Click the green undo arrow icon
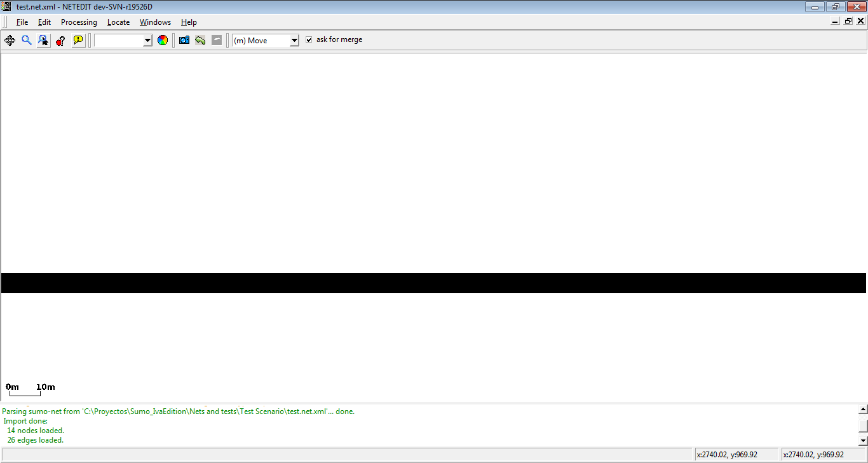Image resolution: width=868 pixels, height=463 pixels. (x=200, y=40)
